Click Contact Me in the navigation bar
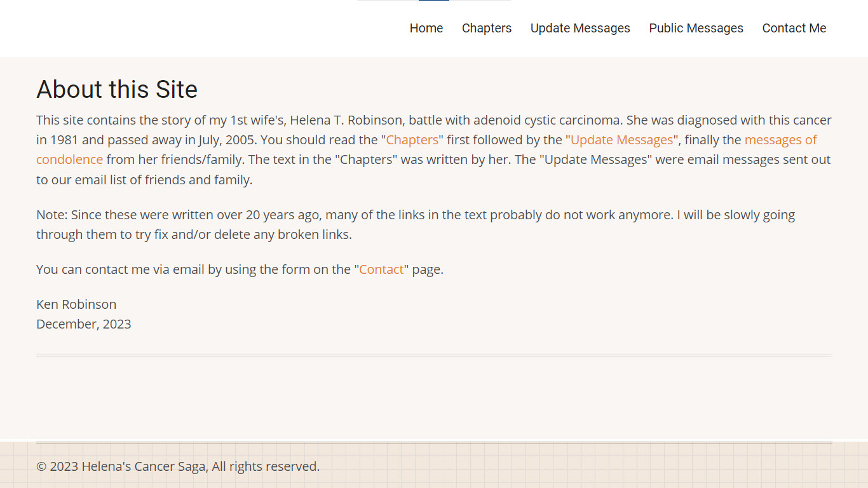The height and width of the screenshot is (488, 868). coord(794,28)
